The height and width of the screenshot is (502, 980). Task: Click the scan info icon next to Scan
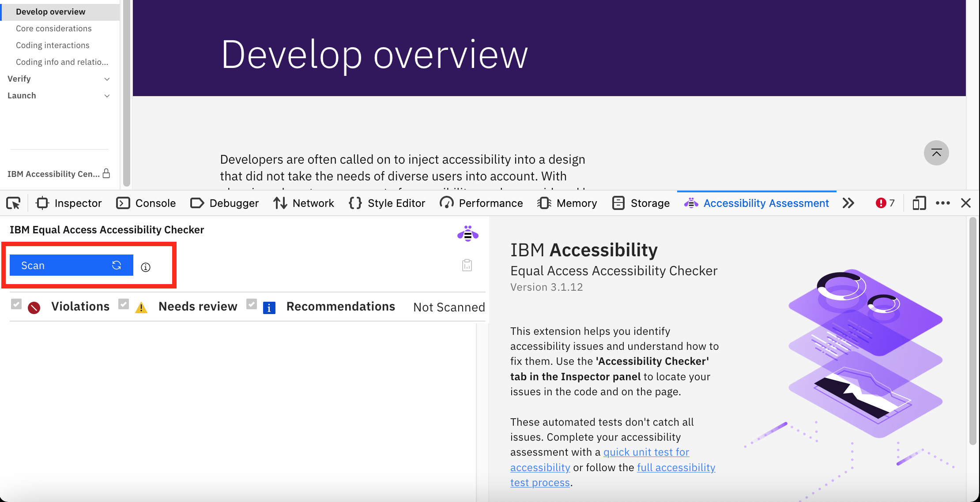pyautogui.click(x=146, y=267)
